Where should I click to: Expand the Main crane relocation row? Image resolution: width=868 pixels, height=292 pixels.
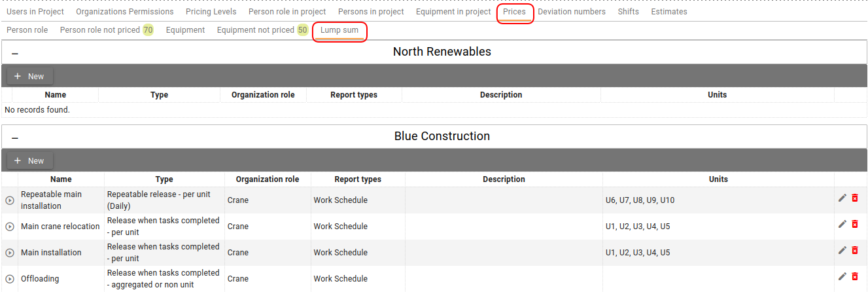pyautogui.click(x=10, y=227)
